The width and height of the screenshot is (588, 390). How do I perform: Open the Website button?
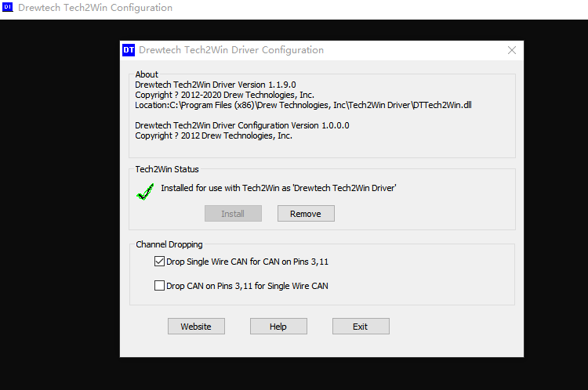pos(196,327)
